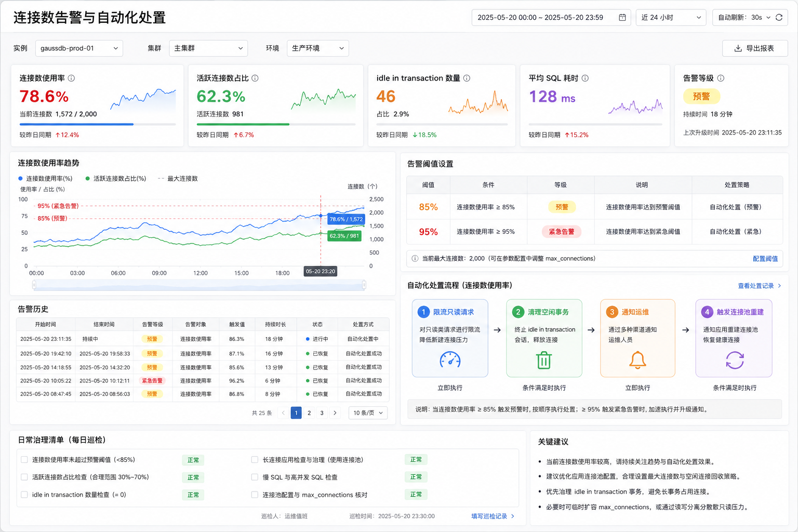The height and width of the screenshot is (532, 798).
Task: Open the 10 条/页 page size dropdown
Action: pos(368,413)
